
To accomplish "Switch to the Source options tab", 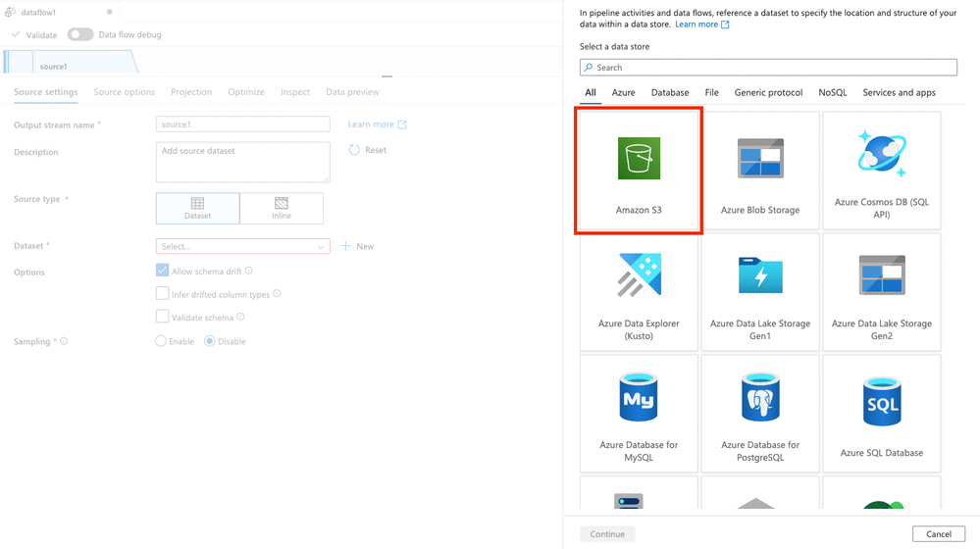I will point(125,92).
